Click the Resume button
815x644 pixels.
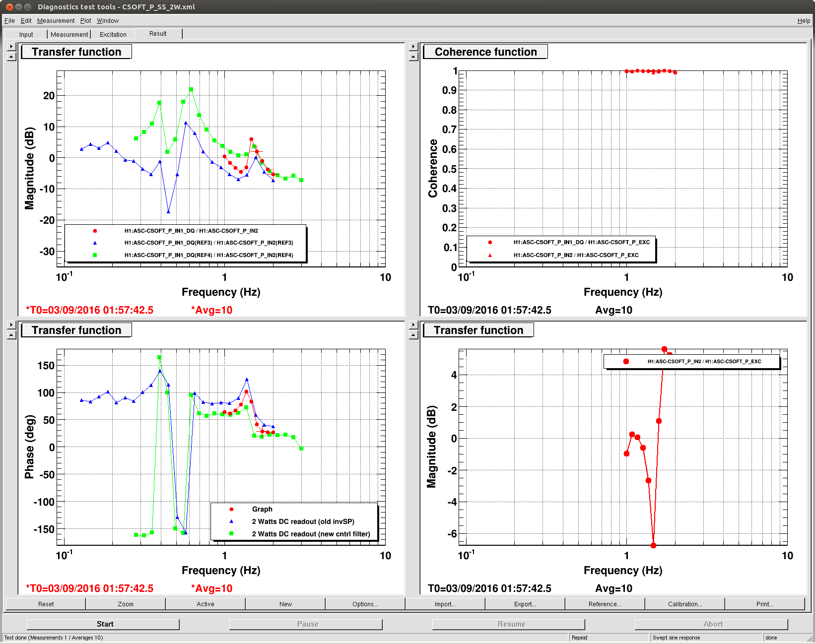click(509, 624)
